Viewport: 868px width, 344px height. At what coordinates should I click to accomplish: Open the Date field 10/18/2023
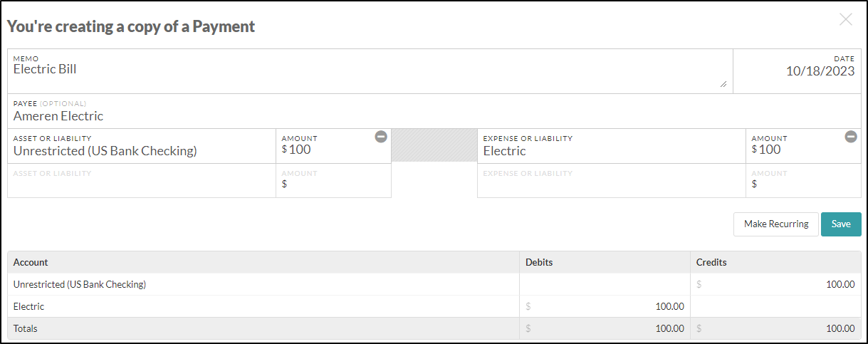[797, 71]
